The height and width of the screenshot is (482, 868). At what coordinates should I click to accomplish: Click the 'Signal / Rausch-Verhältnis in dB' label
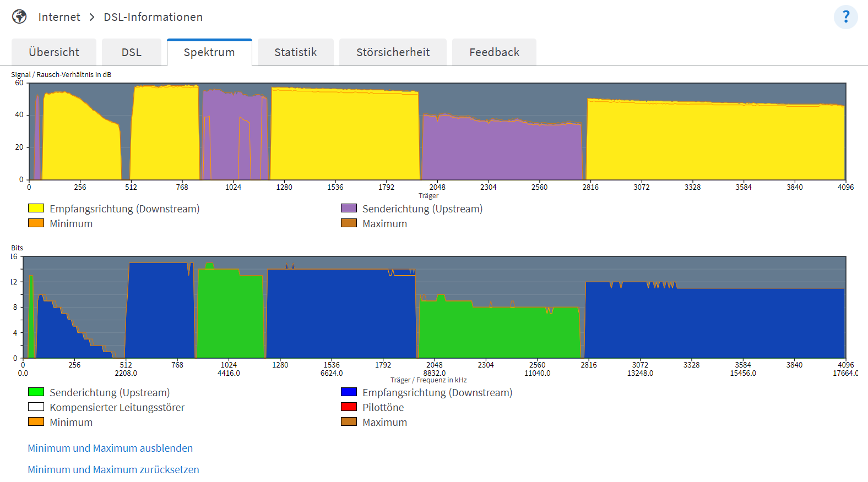point(61,74)
